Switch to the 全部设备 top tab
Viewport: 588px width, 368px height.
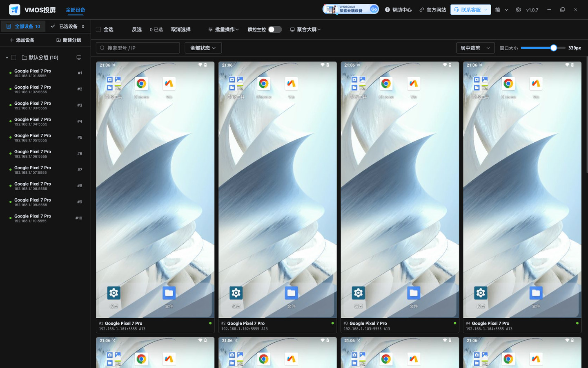76,10
